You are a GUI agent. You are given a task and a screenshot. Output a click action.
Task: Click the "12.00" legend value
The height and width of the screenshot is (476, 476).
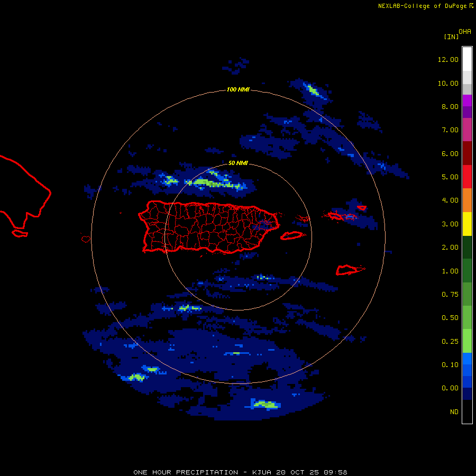tap(448, 59)
